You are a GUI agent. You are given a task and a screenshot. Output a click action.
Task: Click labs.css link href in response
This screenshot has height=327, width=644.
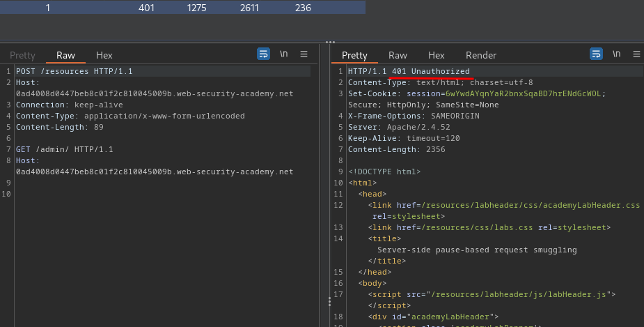(x=477, y=227)
